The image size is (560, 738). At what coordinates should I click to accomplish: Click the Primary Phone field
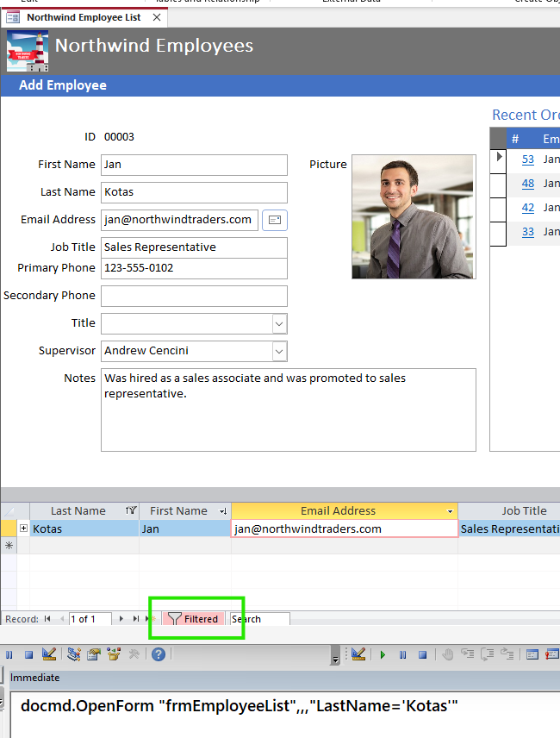click(x=194, y=268)
